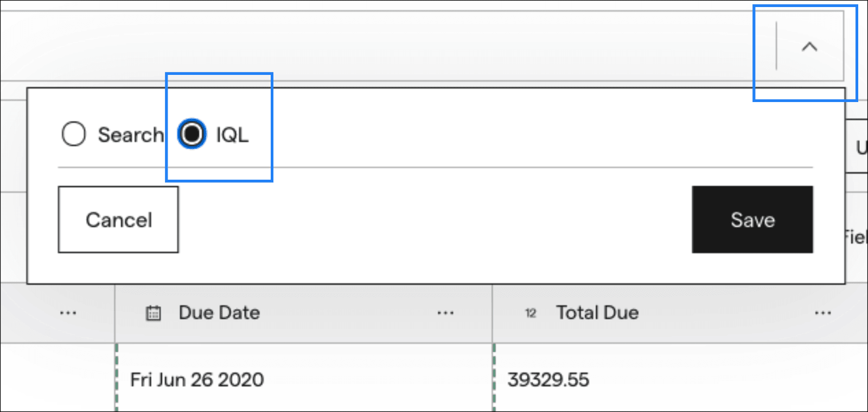868x412 pixels.
Task: Open the Due Date column options menu
Action: click(x=445, y=313)
